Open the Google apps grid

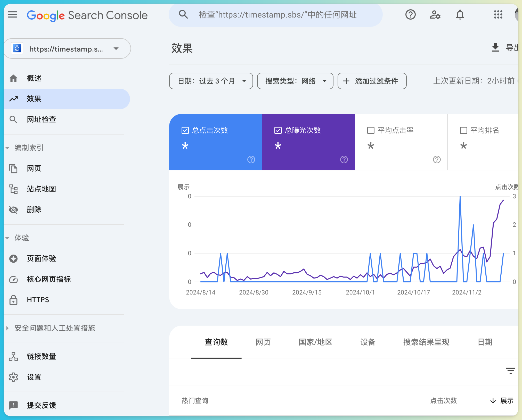(498, 15)
